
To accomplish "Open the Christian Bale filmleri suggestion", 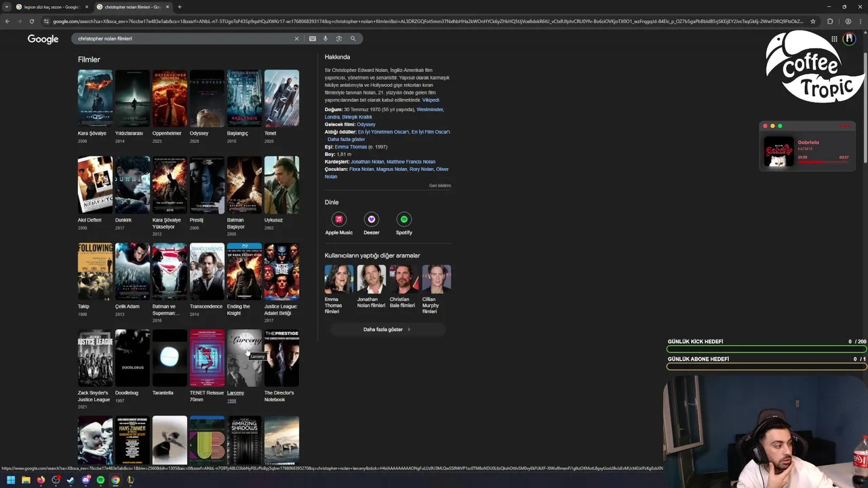I will (x=403, y=286).
